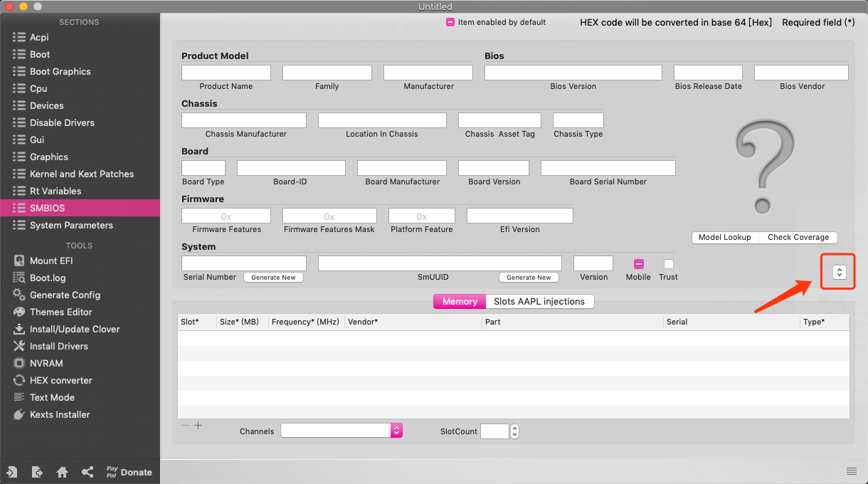Click the share icon in bottom bar
The height and width of the screenshot is (484, 868).
point(88,472)
